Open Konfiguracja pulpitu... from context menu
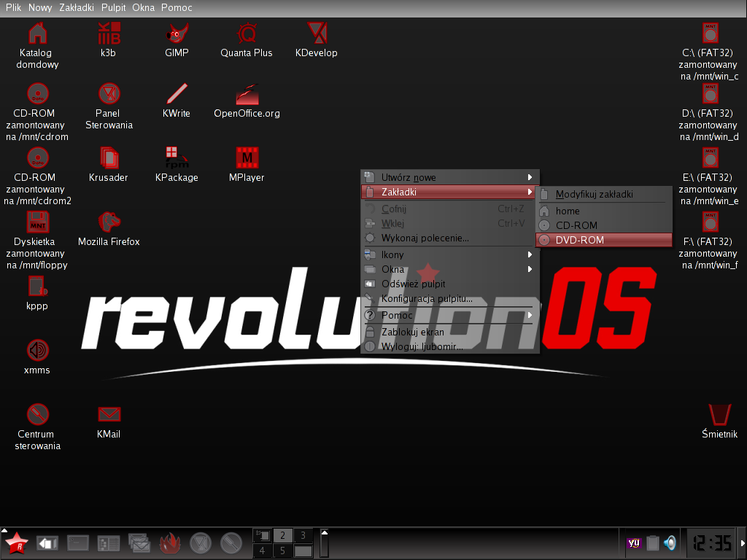Viewport: 747px width, 560px height. pyautogui.click(x=449, y=298)
